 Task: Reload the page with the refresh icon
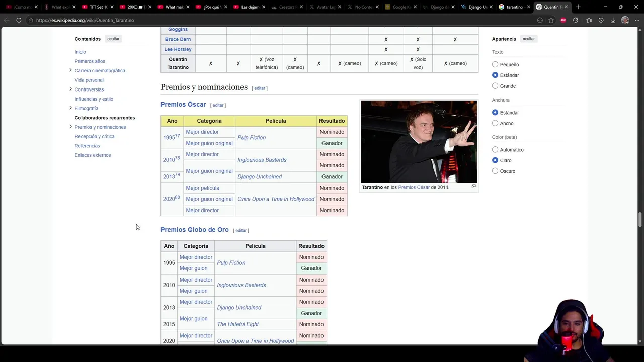(19, 20)
